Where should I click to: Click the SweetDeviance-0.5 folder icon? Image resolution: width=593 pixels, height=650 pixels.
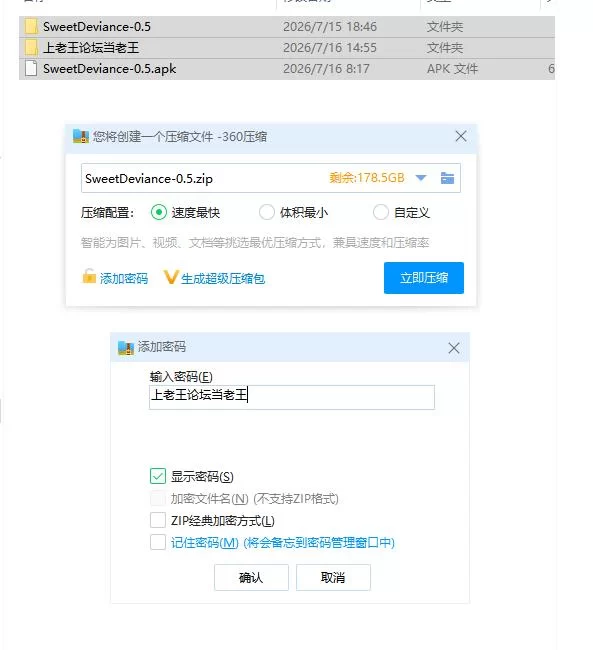point(31,27)
